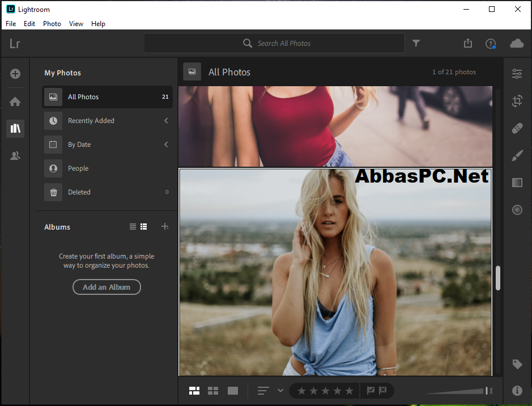Viewport: 532px width, 406px height.
Task: Open the Help menu
Action: [98, 23]
